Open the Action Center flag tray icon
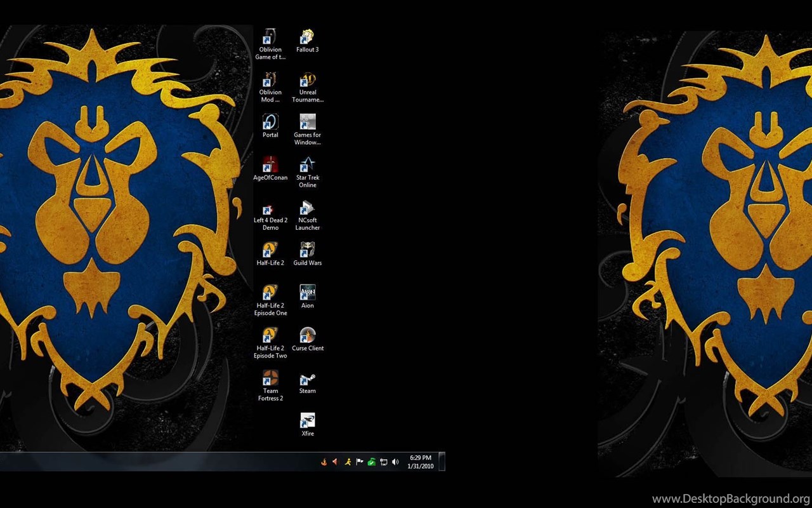812x508 pixels. tap(360, 462)
